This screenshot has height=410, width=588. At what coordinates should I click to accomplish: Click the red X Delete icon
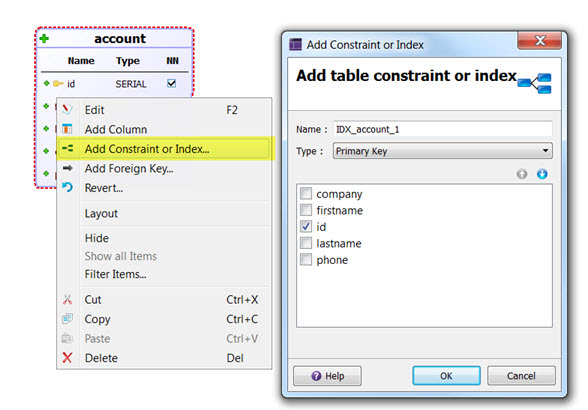coord(67,358)
